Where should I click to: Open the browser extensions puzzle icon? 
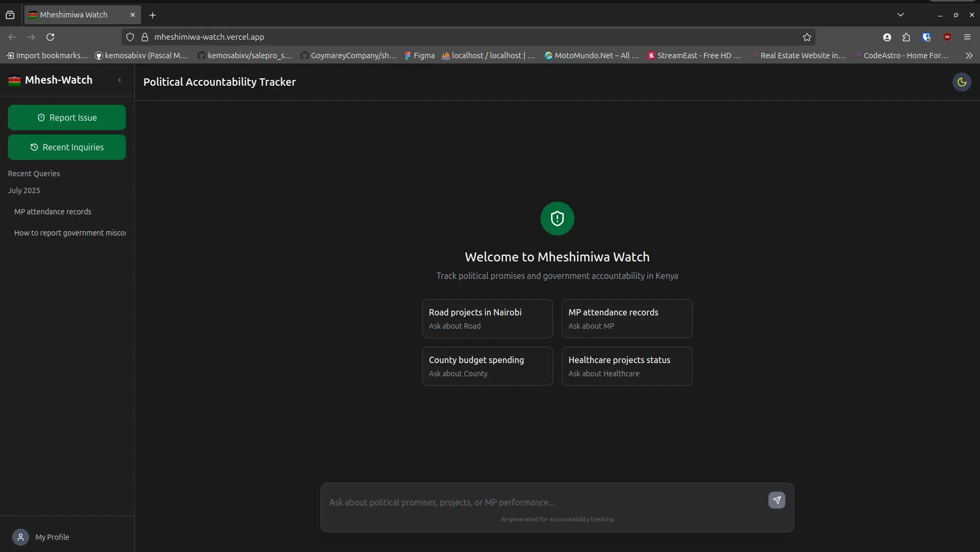[906, 37]
